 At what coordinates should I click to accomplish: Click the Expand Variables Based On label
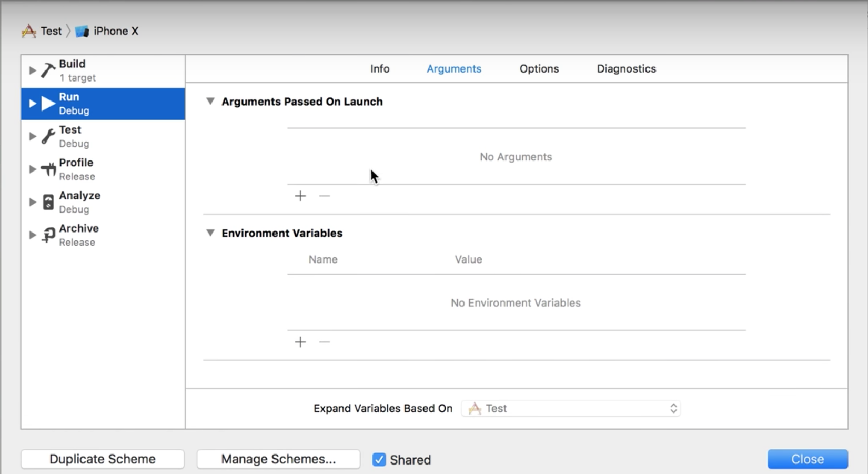point(383,409)
